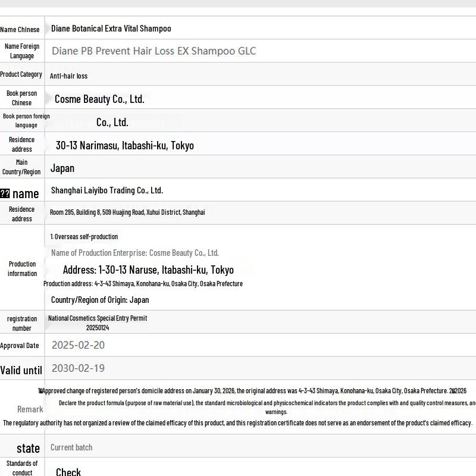
Task: Click the '1. Overseas self-production' line
Action: pos(84,236)
